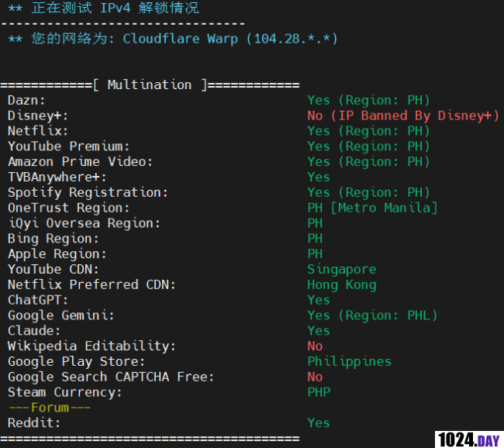Click the ChatGPT label
Image resolution: width=504 pixels, height=448 pixels.
coord(38,300)
